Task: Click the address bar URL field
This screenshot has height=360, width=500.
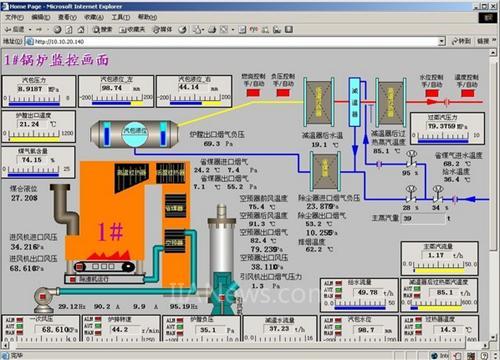Action: point(232,41)
